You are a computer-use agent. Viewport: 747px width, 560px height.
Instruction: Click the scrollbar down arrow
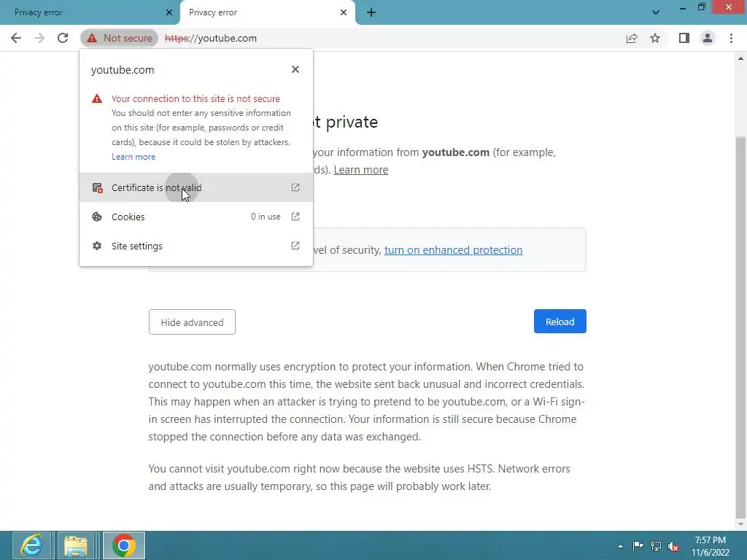tap(740, 524)
